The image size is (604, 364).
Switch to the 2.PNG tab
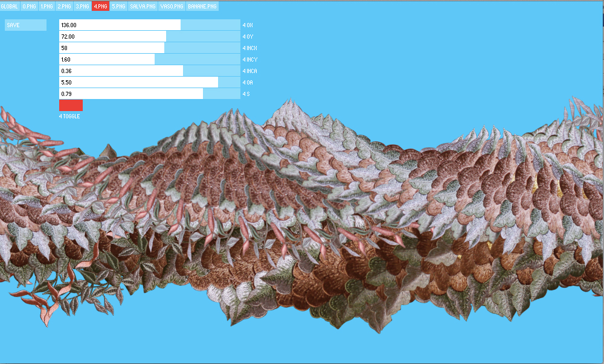64,7
